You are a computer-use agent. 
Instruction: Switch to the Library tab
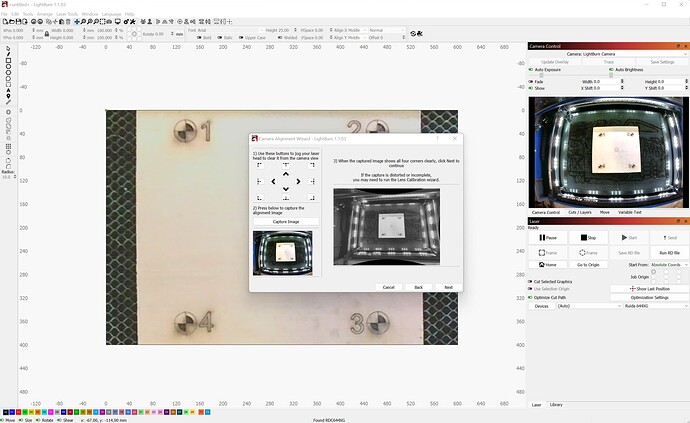556,405
